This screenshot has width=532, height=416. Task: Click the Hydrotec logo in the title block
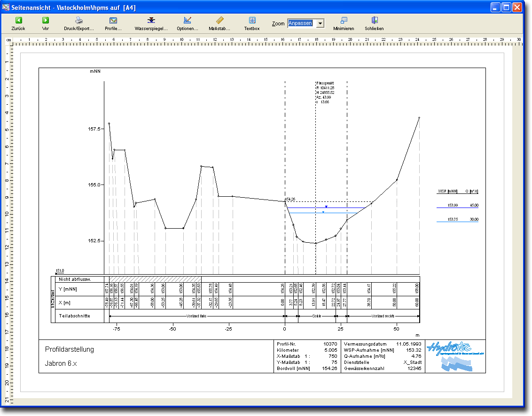(455, 356)
